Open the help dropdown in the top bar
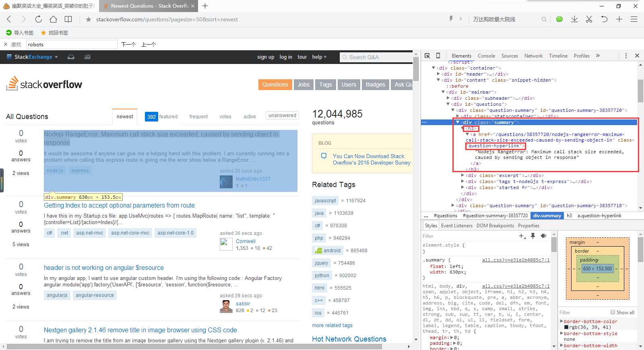 (319, 57)
